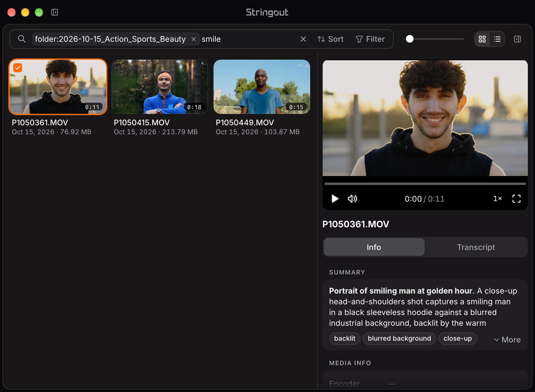Click the search magnifier icon
This screenshot has height=392, width=535.
click(x=21, y=39)
